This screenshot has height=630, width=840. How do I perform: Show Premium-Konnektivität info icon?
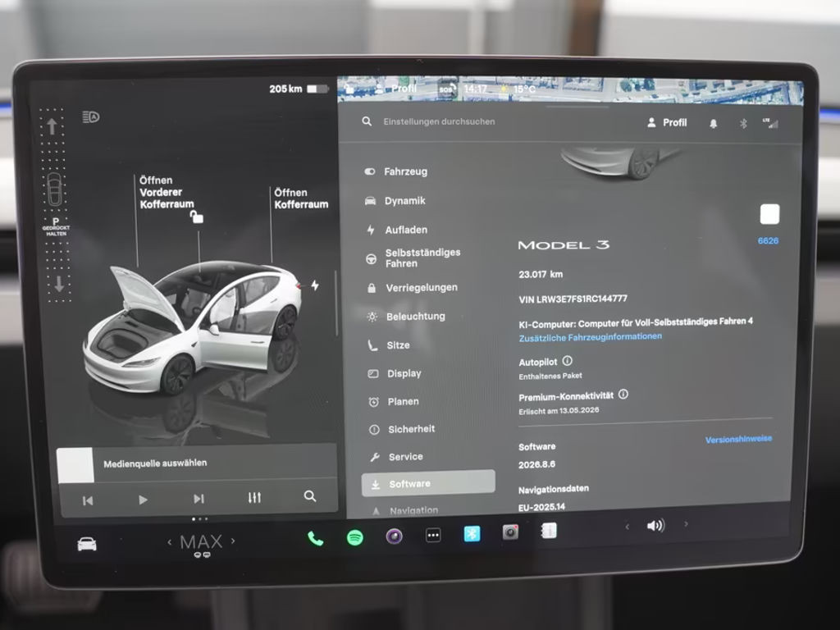(623, 395)
